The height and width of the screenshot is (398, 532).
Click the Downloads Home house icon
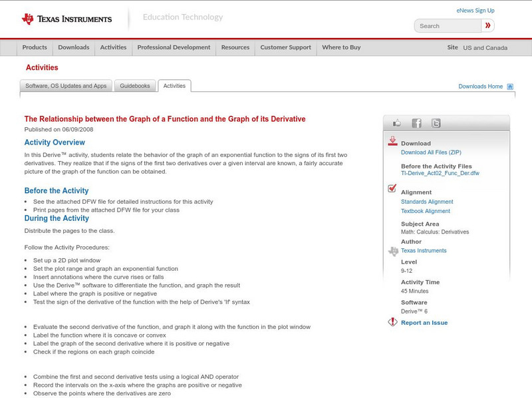[510, 87]
